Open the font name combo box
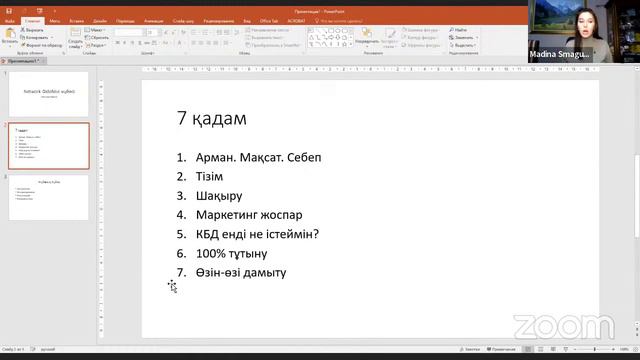 (129, 33)
